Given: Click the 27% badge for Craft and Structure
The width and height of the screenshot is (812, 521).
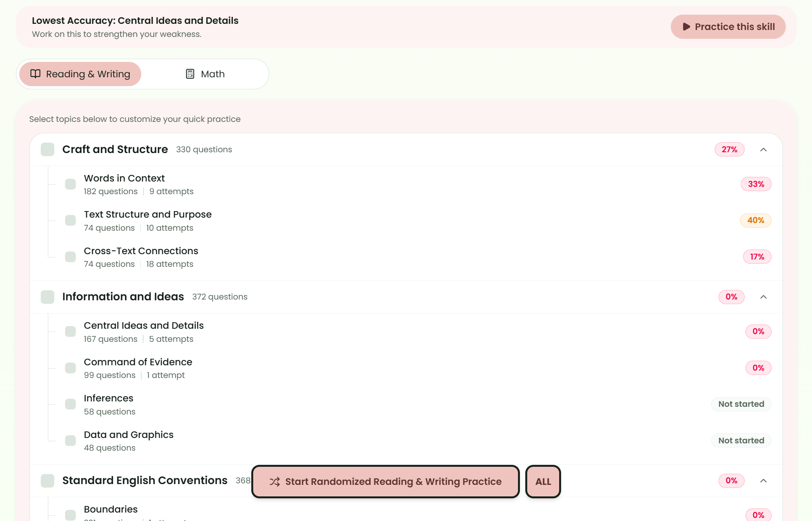Looking at the screenshot, I should click(730, 150).
